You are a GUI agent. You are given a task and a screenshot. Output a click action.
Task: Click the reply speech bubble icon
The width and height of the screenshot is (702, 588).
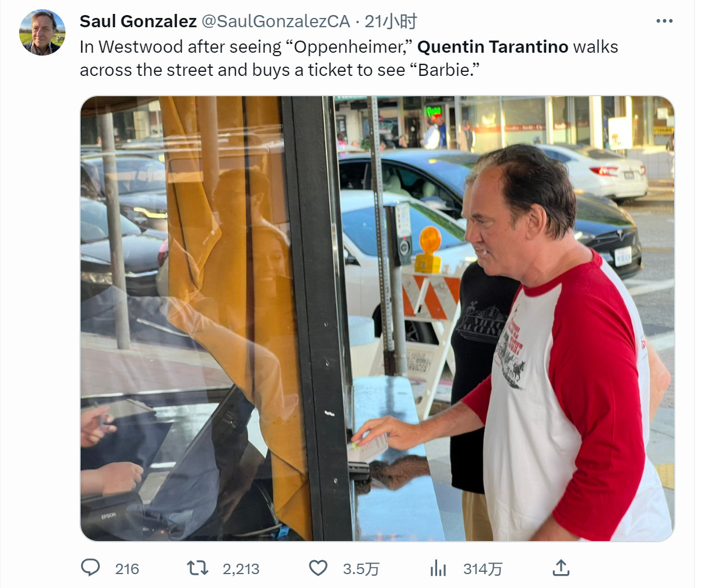coord(90,568)
